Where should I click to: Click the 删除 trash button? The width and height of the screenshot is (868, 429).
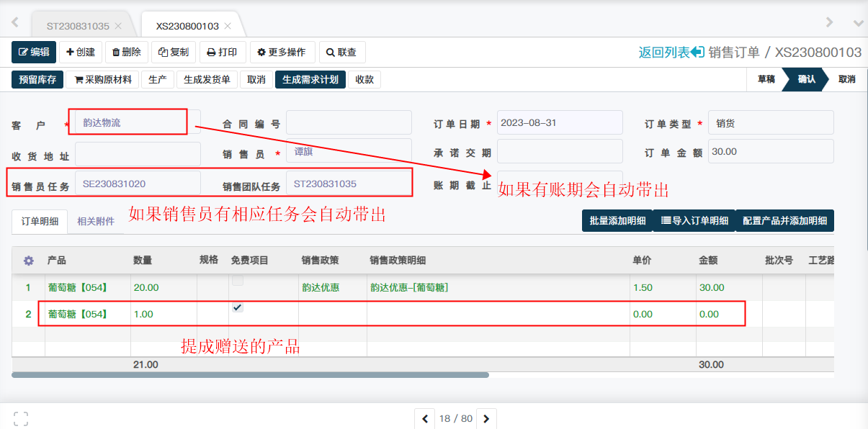tap(127, 52)
